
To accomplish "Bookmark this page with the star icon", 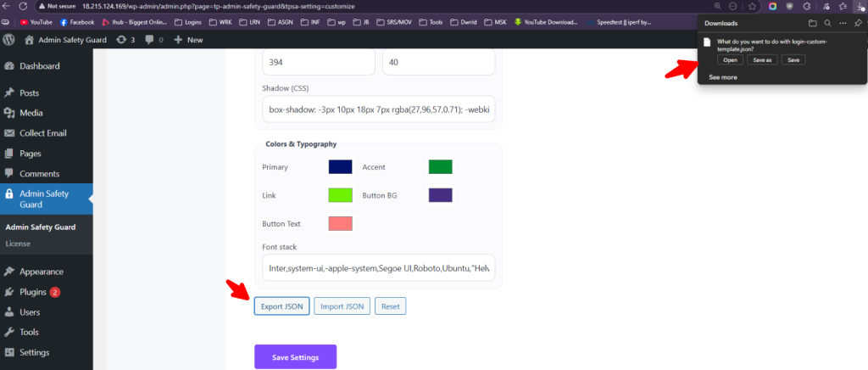I will [752, 6].
